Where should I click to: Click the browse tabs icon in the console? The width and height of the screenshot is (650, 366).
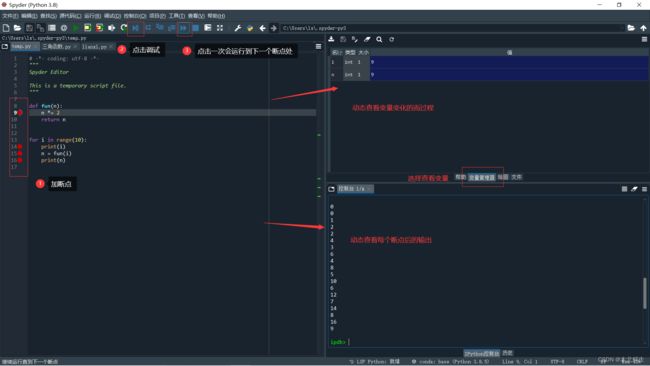(x=331, y=189)
